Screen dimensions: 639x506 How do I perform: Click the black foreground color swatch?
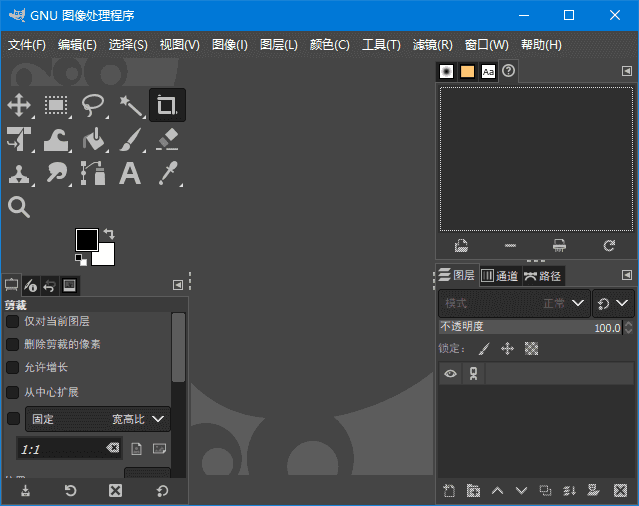coord(85,239)
